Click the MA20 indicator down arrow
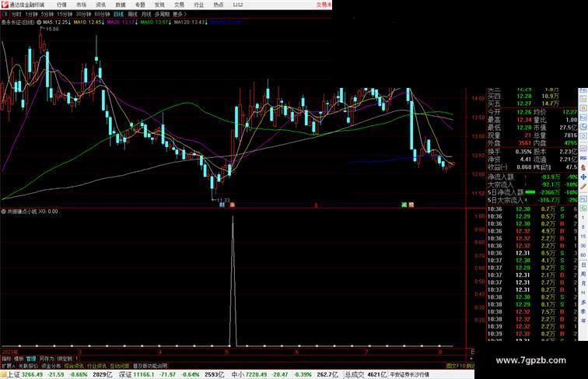Screen dimensions: 588x379 tap(137, 23)
